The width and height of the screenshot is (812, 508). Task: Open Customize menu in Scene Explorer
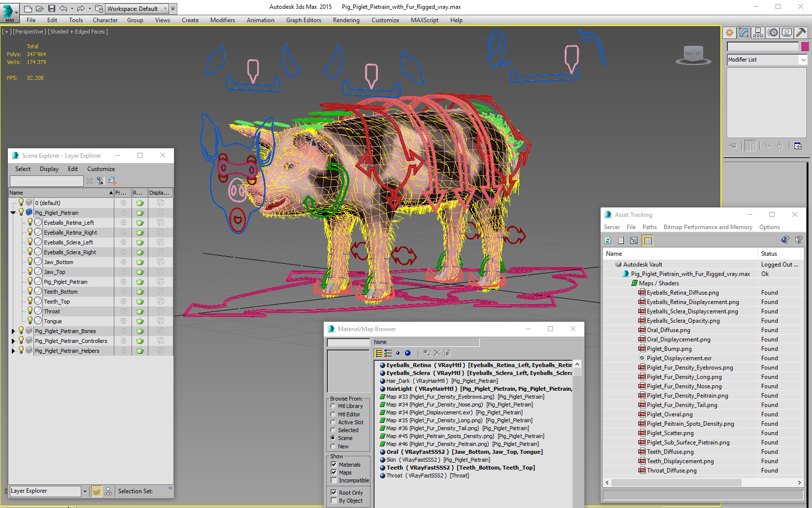point(101,169)
